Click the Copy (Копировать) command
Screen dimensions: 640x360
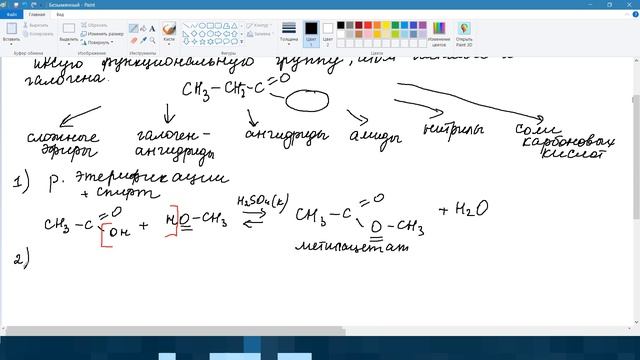tap(38, 34)
